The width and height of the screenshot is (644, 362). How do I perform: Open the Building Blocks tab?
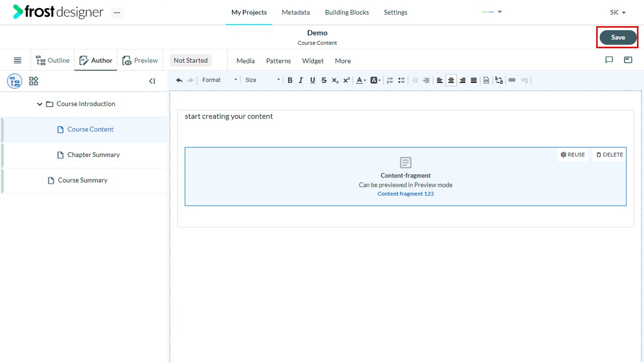coord(347,12)
